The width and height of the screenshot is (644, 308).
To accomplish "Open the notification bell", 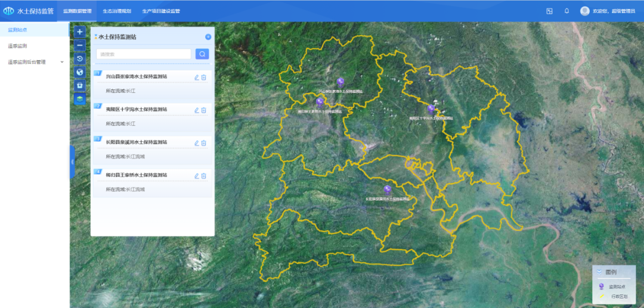I will (x=566, y=11).
